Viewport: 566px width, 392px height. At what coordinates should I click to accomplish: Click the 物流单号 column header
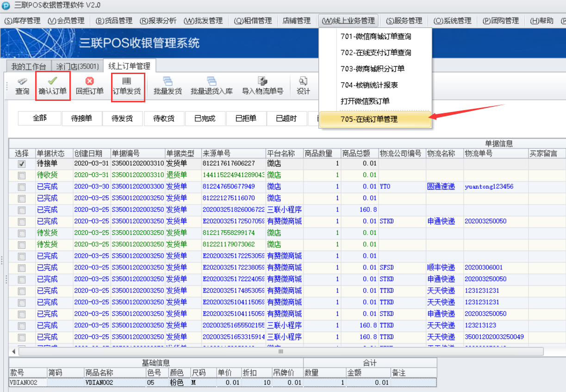tap(479, 154)
